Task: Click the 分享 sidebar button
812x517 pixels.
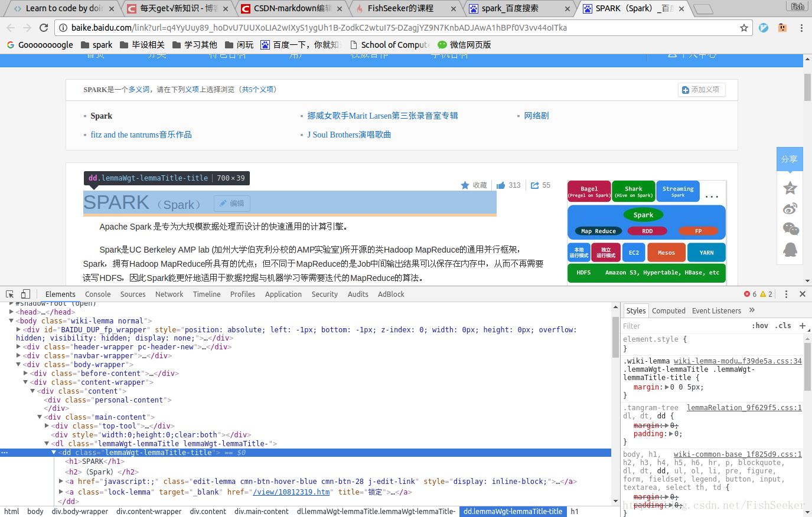Action: (x=790, y=159)
